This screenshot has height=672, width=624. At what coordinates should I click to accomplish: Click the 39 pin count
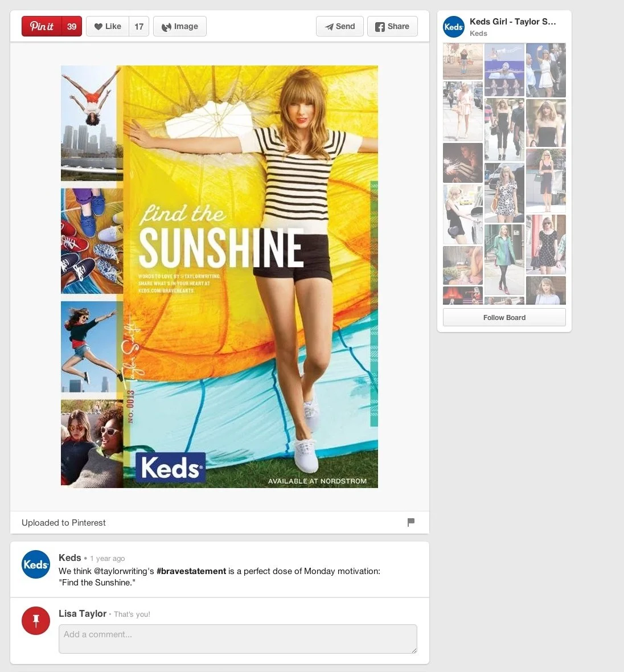(x=72, y=26)
